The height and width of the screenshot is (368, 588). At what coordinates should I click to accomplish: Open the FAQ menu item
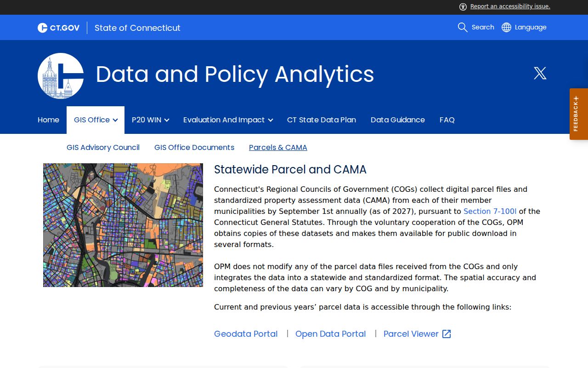click(x=447, y=120)
